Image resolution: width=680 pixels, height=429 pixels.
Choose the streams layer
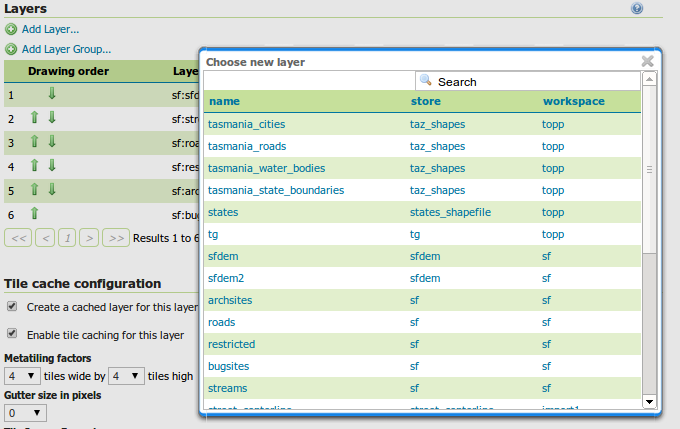coord(227,389)
